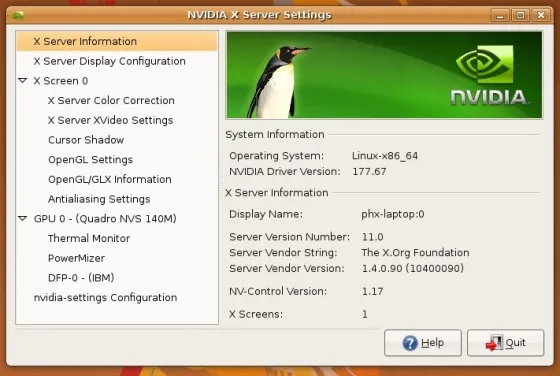The image size is (560, 376).
Task: Open nvidia-settings Configuration
Action: click(x=105, y=297)
